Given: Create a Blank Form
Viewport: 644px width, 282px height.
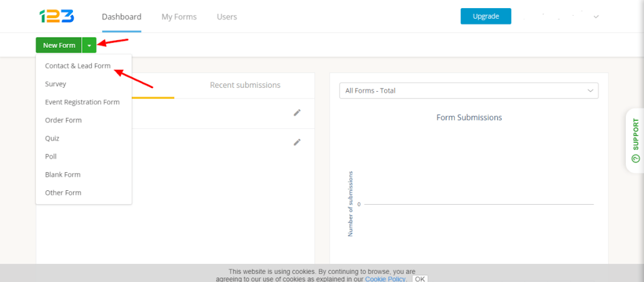Looking at the screenshot, I should click(63, 175).
